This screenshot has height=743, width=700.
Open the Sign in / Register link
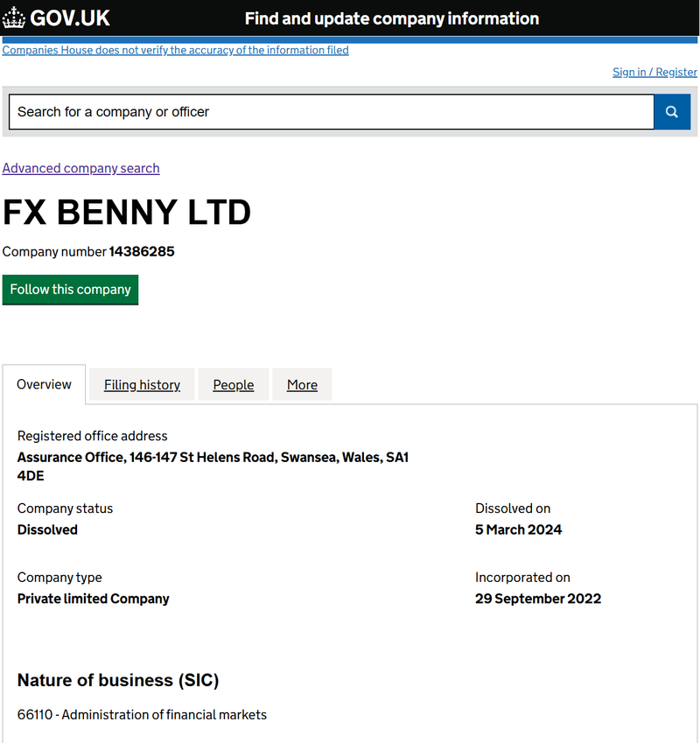(654, 72)
